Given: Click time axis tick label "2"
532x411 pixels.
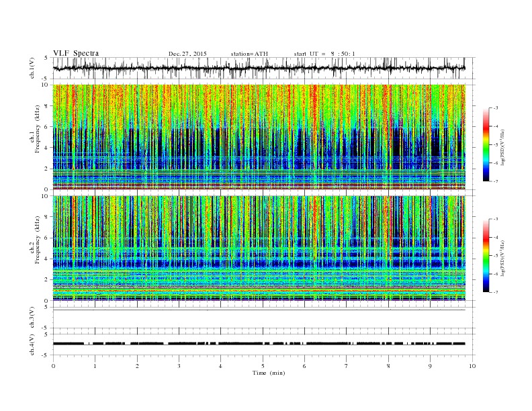Looking at the screenshot, I should [x=137, y=366].
